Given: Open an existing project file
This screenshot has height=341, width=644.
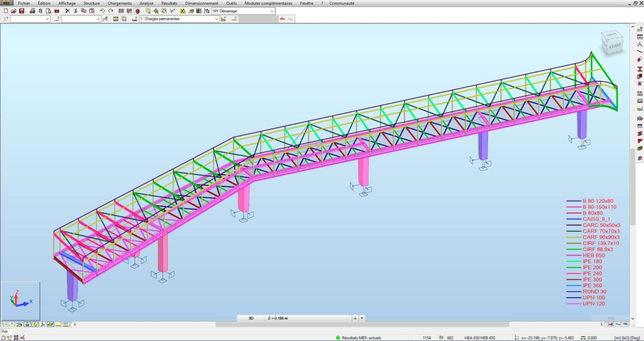Looking at the screenshot, I should tap(13, 11).
